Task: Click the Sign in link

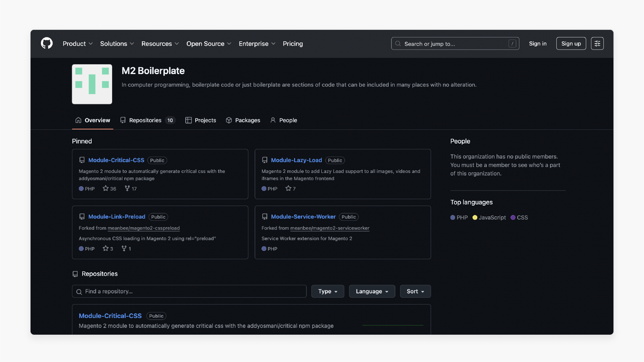Action: coord(538,43)
